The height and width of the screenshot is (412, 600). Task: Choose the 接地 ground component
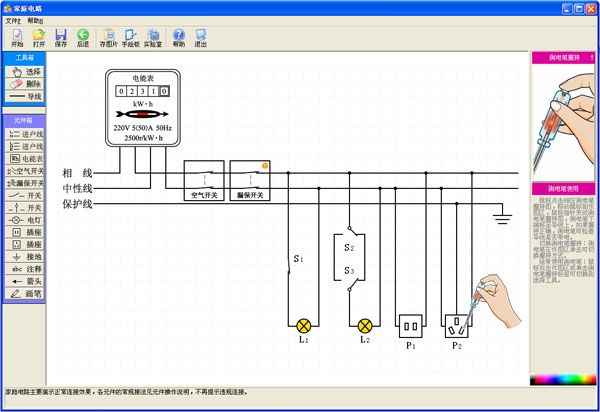25,257
